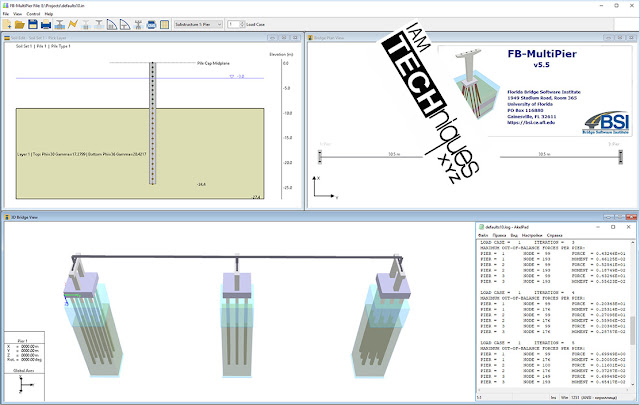The height and width of the screenshot is (405, 640).
Task: Minimize the Soil Edit sub-window
Action: (272, 38)
